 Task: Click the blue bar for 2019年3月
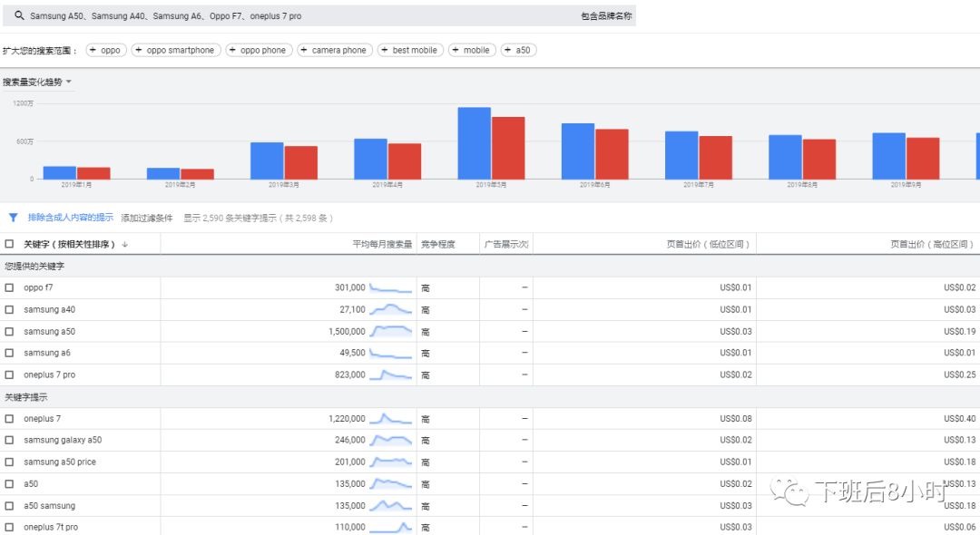coord(267,160)
